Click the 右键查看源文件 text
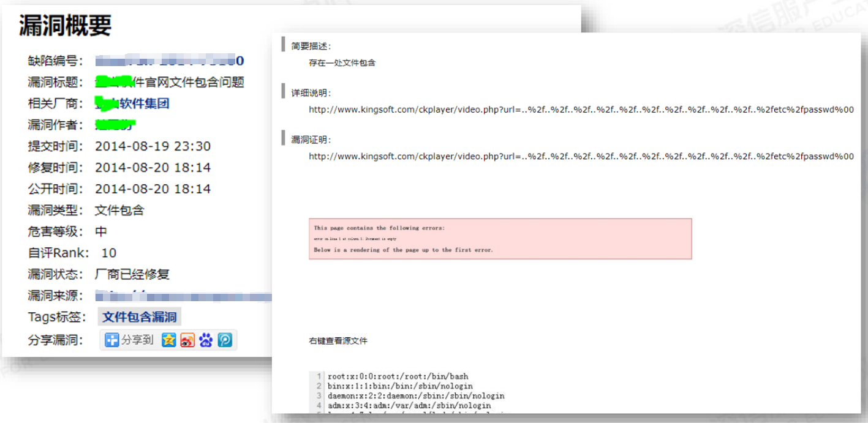 (x=338, y=341)
